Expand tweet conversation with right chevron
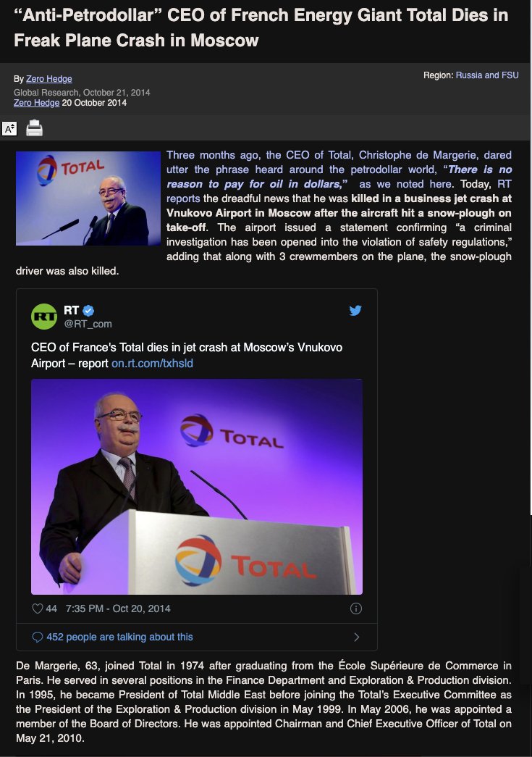 pyautogui.click(x=356, y=637)
